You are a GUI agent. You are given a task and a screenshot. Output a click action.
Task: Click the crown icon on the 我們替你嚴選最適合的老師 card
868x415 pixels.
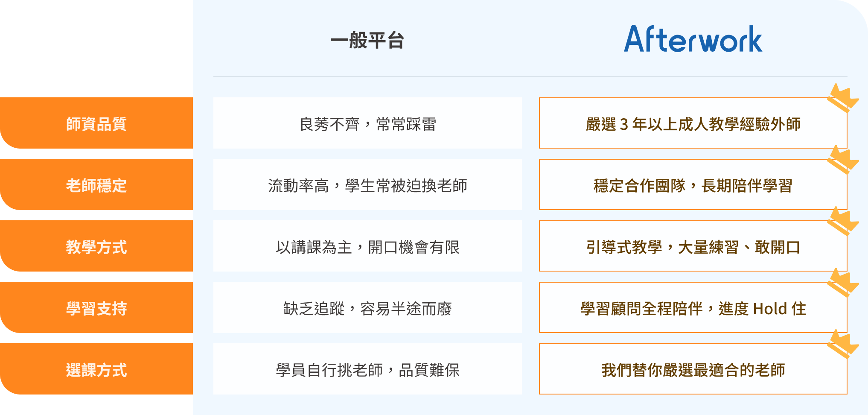(842, 345)
